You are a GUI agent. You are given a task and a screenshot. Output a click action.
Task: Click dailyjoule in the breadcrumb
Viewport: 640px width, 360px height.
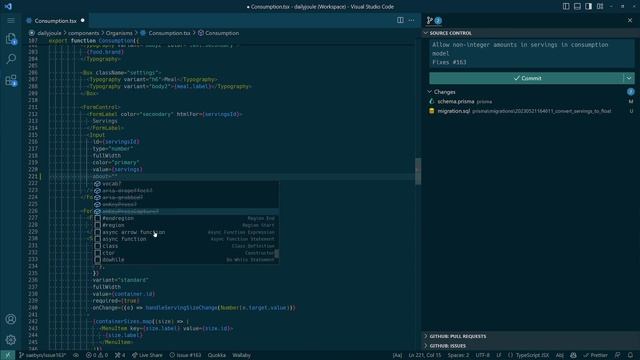[x=49, y=33]
